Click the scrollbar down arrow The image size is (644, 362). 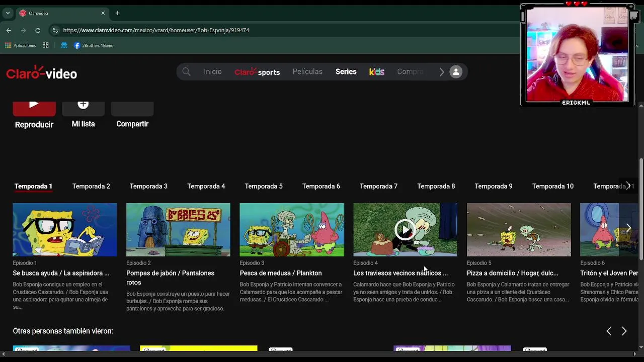point(641,347)
